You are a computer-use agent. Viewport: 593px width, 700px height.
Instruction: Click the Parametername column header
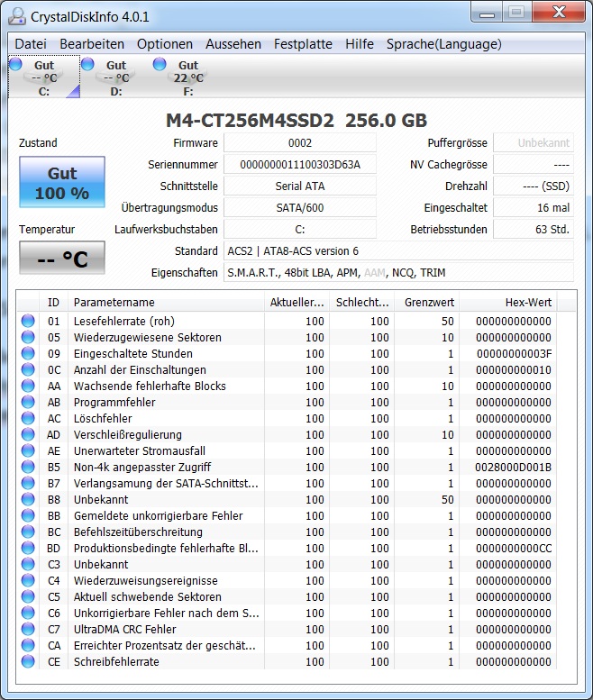(x=166, y=302)
